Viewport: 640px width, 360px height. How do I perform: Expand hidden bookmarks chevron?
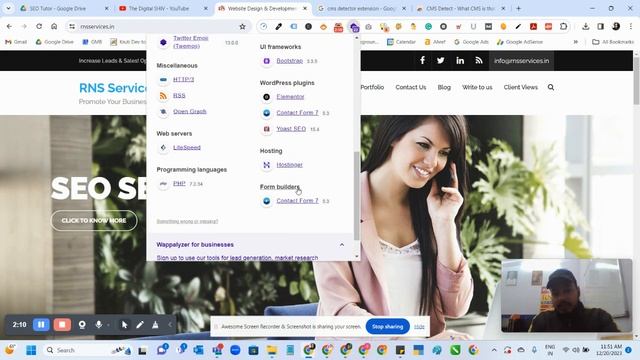576,42
